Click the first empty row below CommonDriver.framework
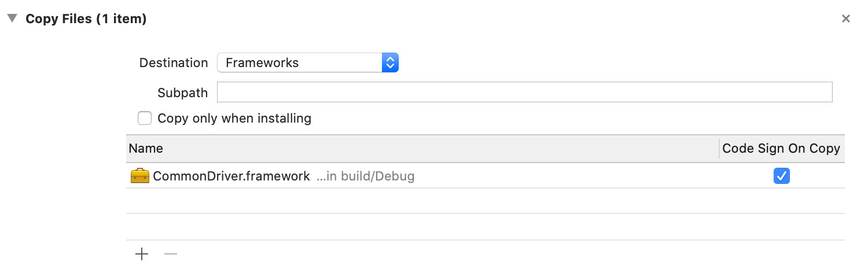This screenshot has width=868, height=273. (x=485, y=201)
